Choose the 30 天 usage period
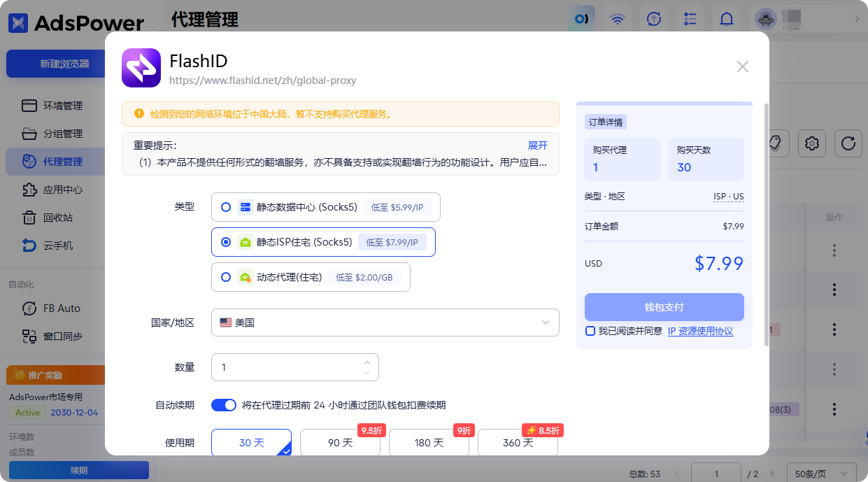The height and width of the screenshot is (482, 868). click(x=251, y=443)
